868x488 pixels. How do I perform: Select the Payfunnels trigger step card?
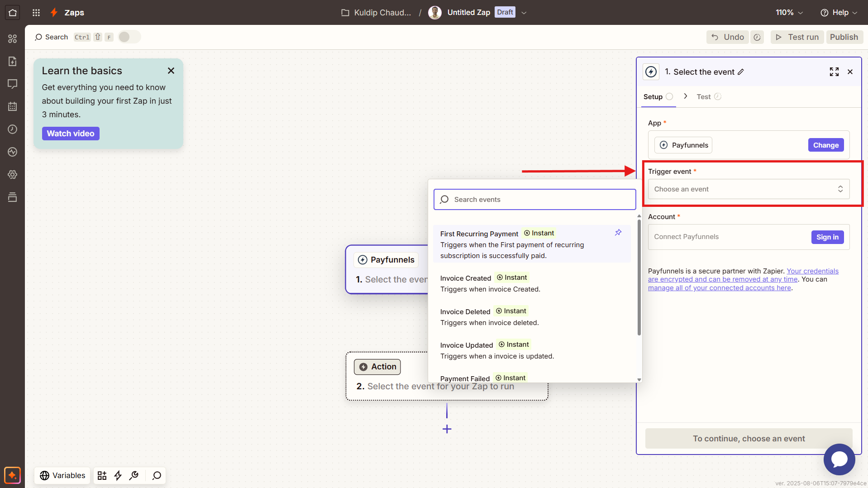(x=387, y=270)
